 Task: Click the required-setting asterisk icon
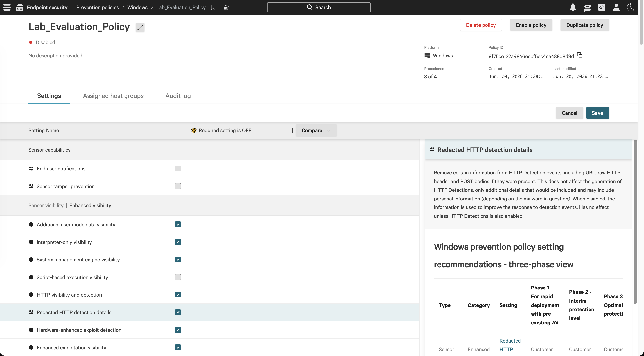tap(194, 130)
